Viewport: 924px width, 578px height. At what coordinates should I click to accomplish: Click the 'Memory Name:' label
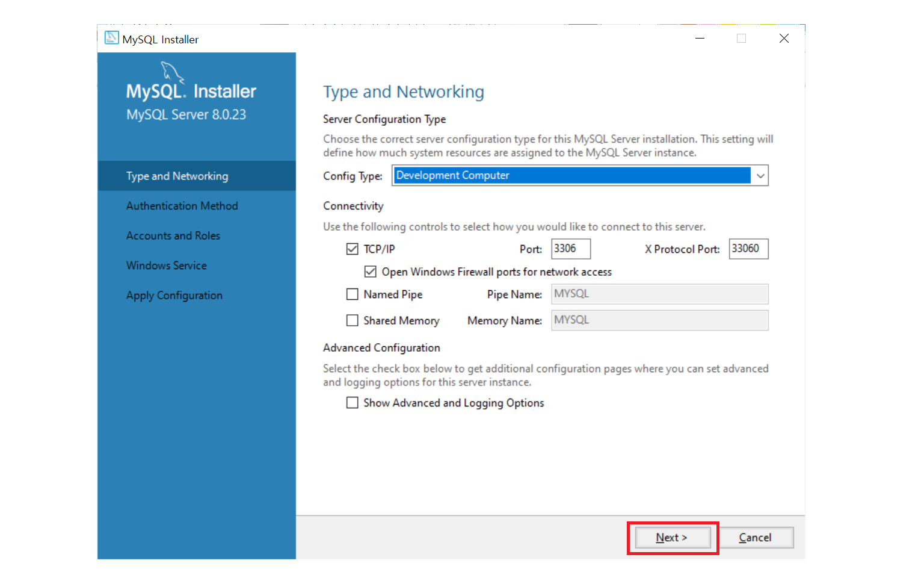(505, 321)
